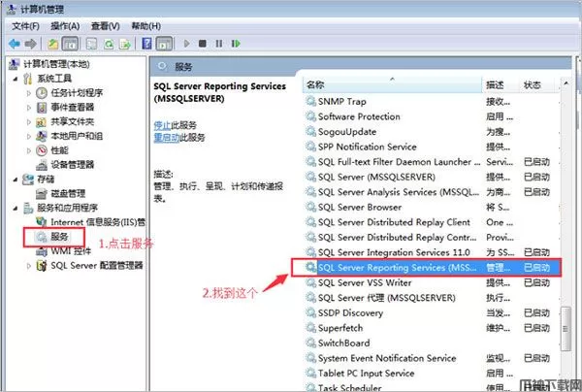This screenshot has height=392, width=582.
Task: Click the services list scrollbar up arrow
Action: (x=566, y=83)
